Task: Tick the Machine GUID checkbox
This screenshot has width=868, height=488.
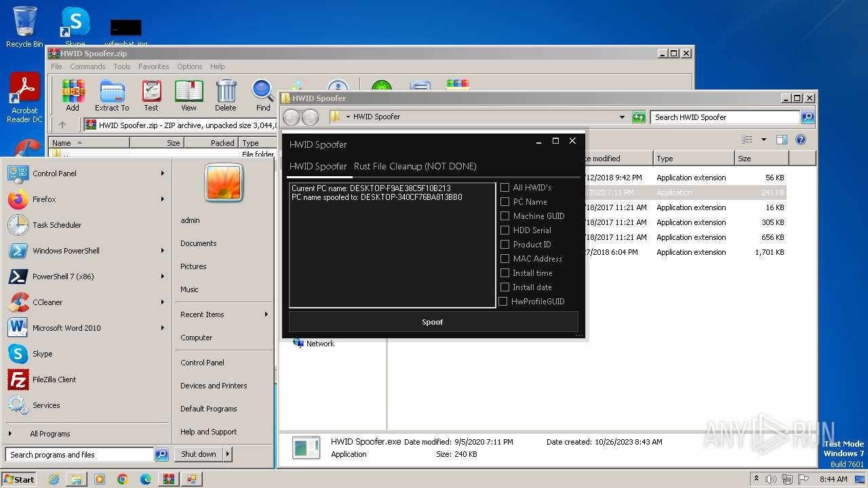Action: [505, 216]
